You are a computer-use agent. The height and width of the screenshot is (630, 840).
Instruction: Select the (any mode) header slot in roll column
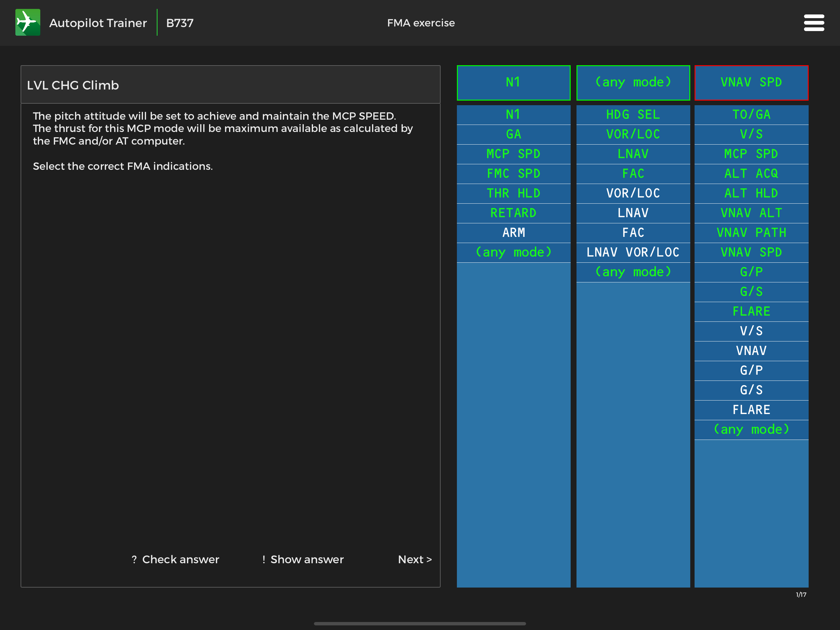point(633,83)
